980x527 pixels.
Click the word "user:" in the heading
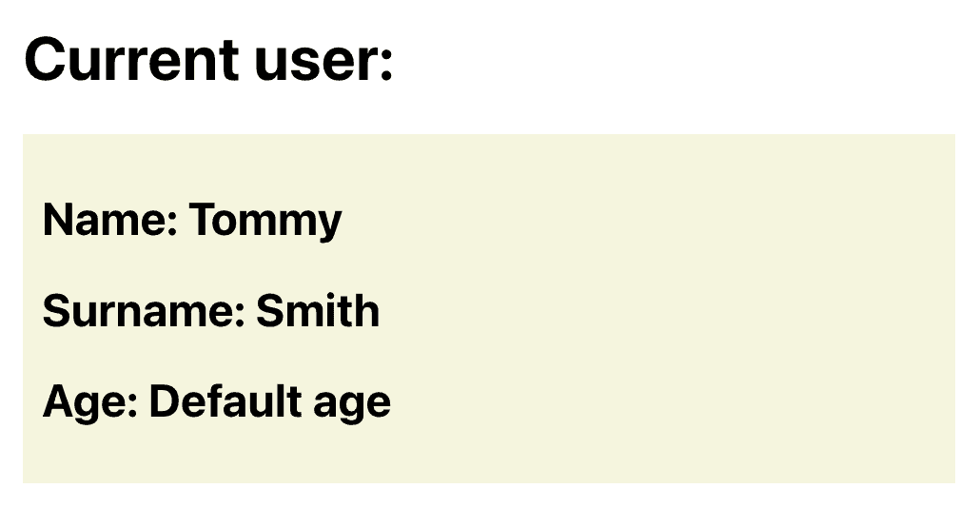(323, 60)
